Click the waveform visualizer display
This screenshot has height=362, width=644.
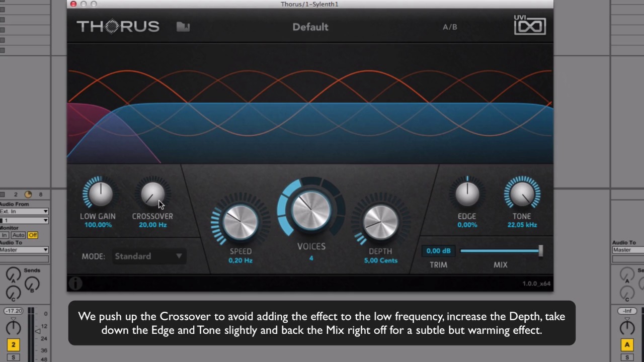[x=310, y=103]
